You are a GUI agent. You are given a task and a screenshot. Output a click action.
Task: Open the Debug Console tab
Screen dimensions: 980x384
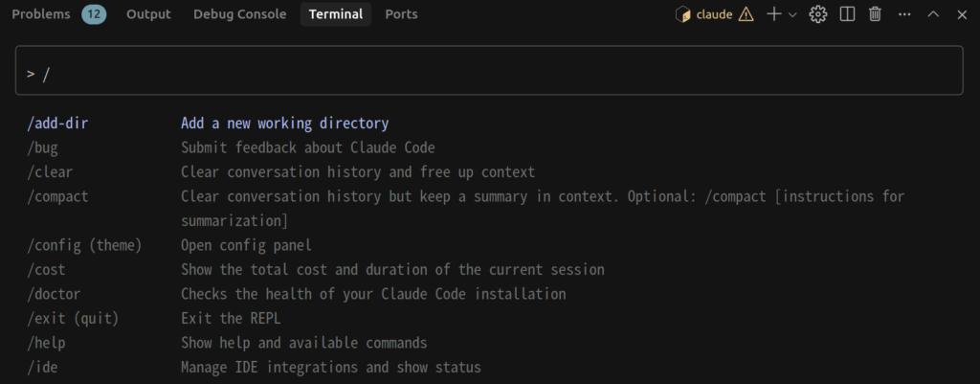click(x=240, y=13)
